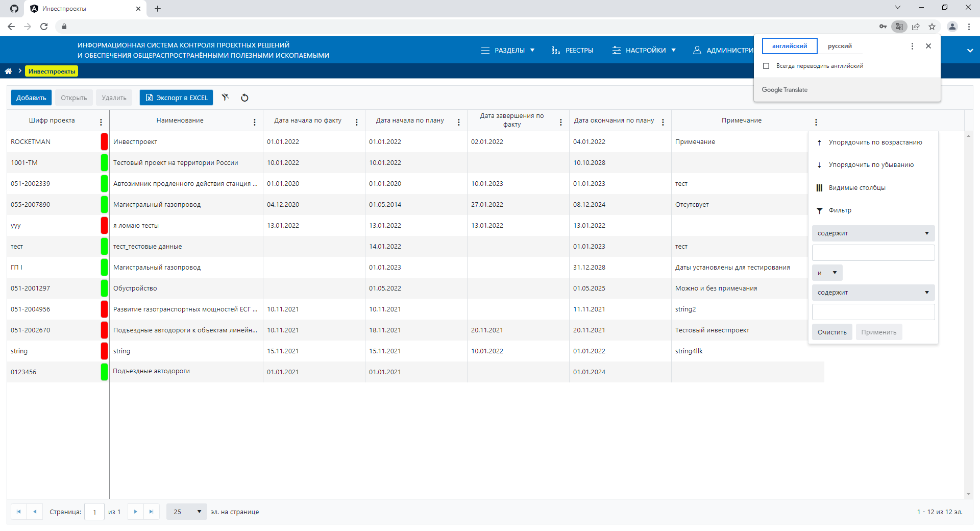
Task: Switch translation to русский tab
Action: click(x=840, y=46)
